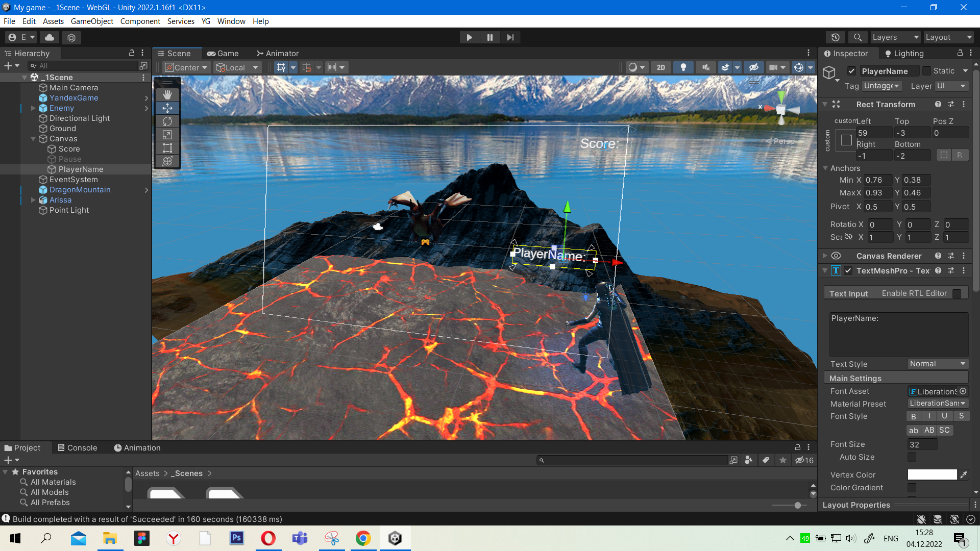
Task: Expand the Enemy object in Hierarchy
Action: tap(33, 108)
